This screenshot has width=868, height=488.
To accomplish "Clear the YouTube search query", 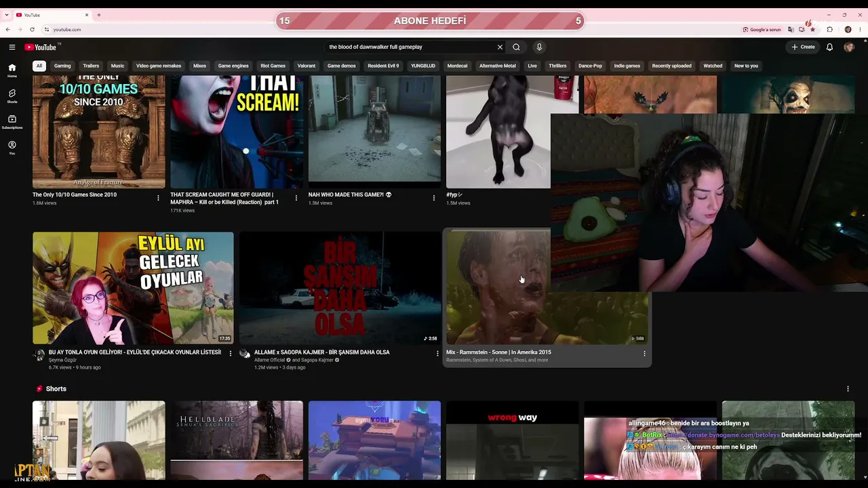I will click(x=500, y=47).
